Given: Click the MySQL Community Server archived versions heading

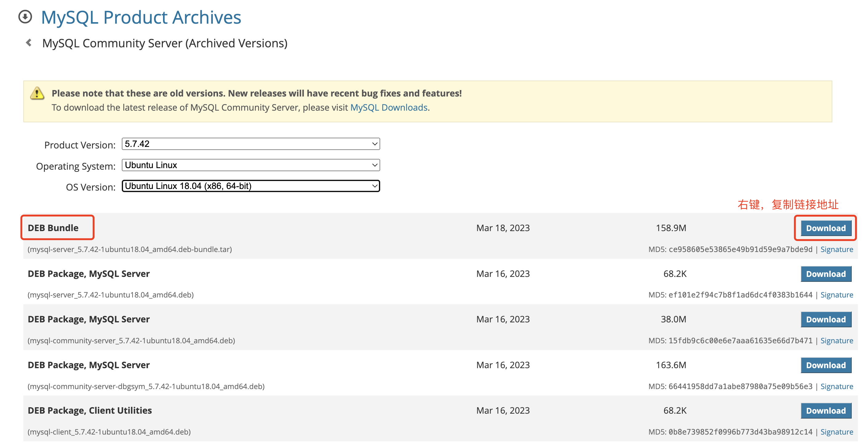Looking at the screenshot, I should (165, 43).
